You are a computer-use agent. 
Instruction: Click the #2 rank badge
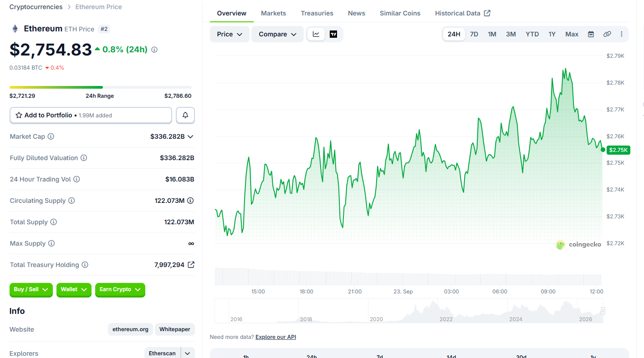[x=104, y=29]
